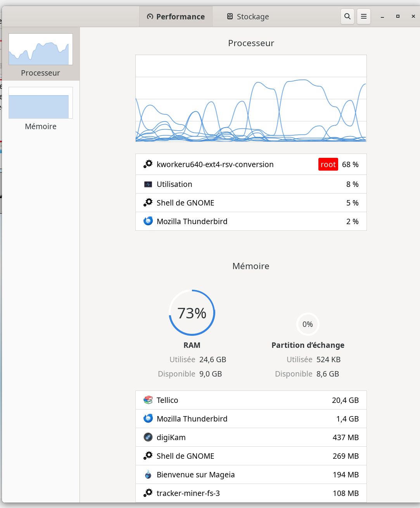Select the Tellico row label

tap(168, 400)
